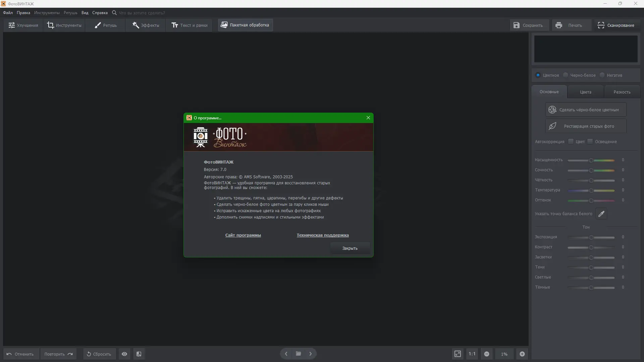
Task: Go to previous photo with left chevron
Action: click(x=286, y=354)
